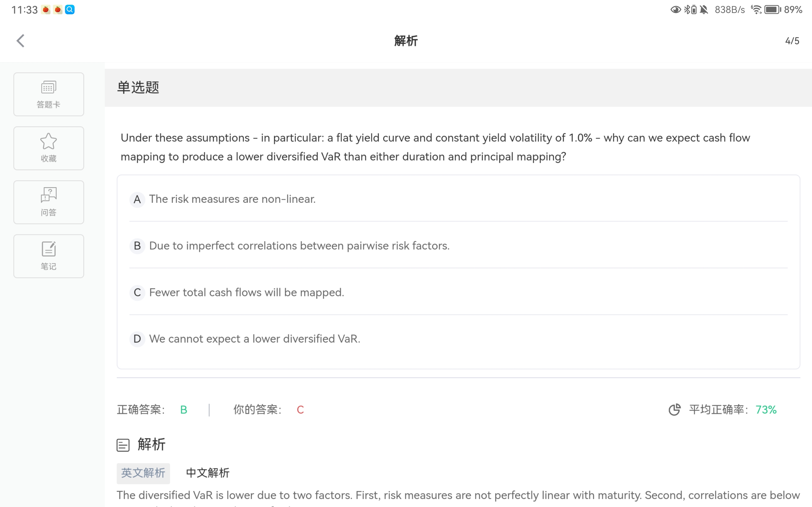Tap the battery icon in status bar

tap(772, 10)
